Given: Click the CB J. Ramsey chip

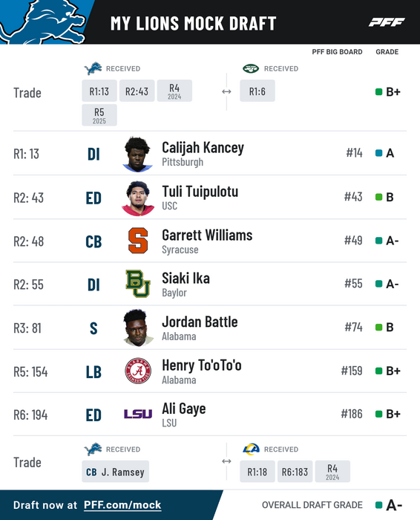Looking at the screenshot, I should click(x=115, y=471).
